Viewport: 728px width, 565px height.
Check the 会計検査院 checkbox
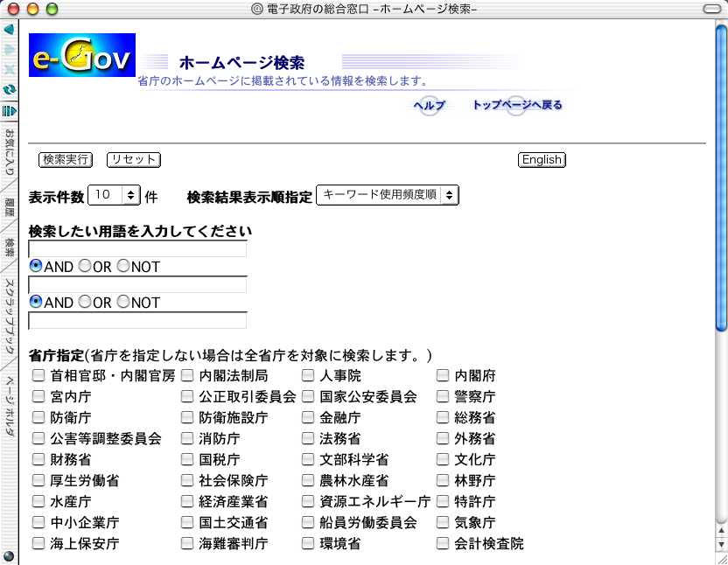[x=443, y=543]
